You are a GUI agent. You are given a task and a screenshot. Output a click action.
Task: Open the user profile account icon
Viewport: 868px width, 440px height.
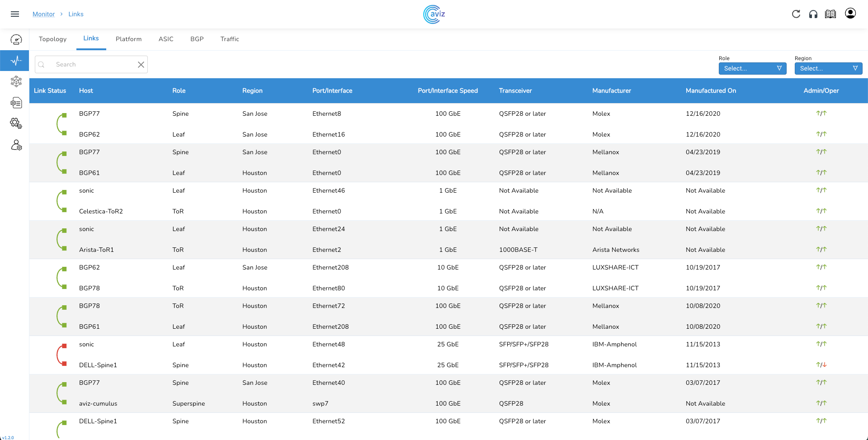(850, 14)
